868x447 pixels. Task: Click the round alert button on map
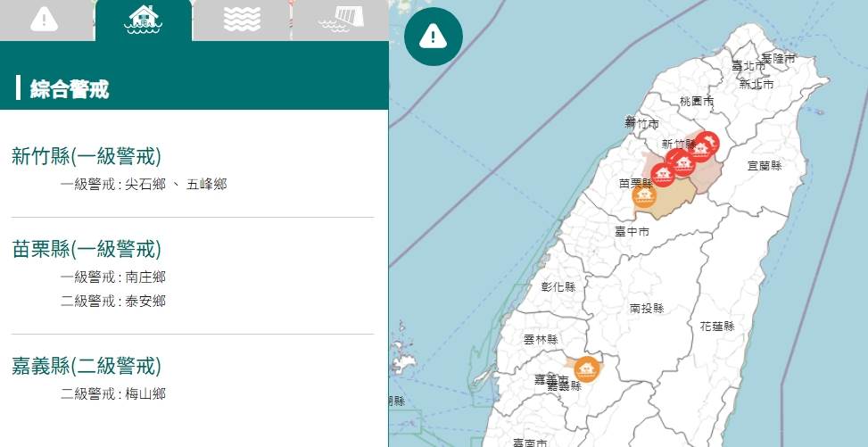[434, 37]
